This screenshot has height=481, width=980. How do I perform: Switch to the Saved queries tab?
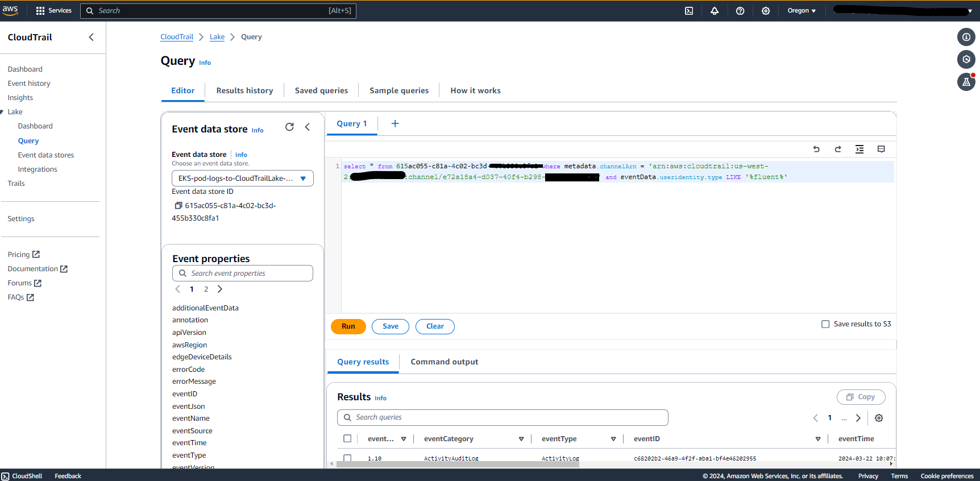(321, 90)
